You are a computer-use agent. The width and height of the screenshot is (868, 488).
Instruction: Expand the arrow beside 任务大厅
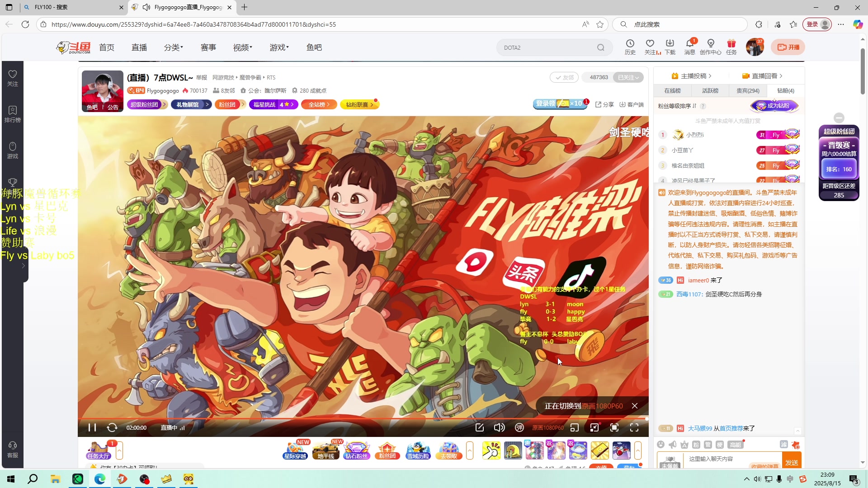(119, 450)
